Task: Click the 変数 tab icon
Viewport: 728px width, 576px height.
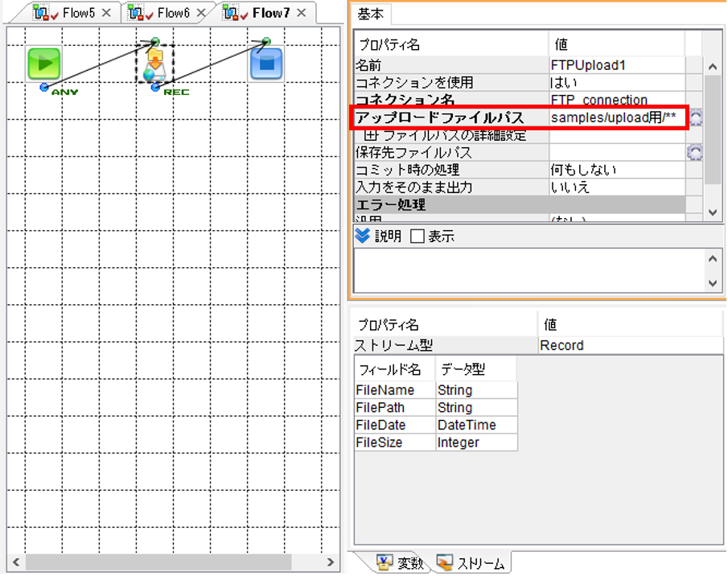Action: pos(385,562)
